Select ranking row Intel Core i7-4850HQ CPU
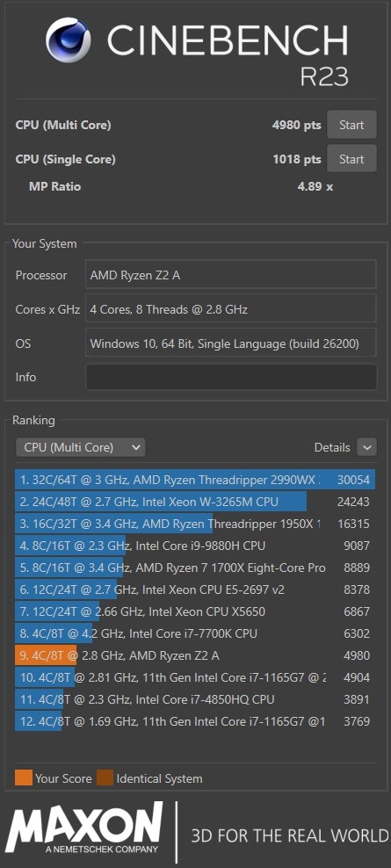 point(195,699)
